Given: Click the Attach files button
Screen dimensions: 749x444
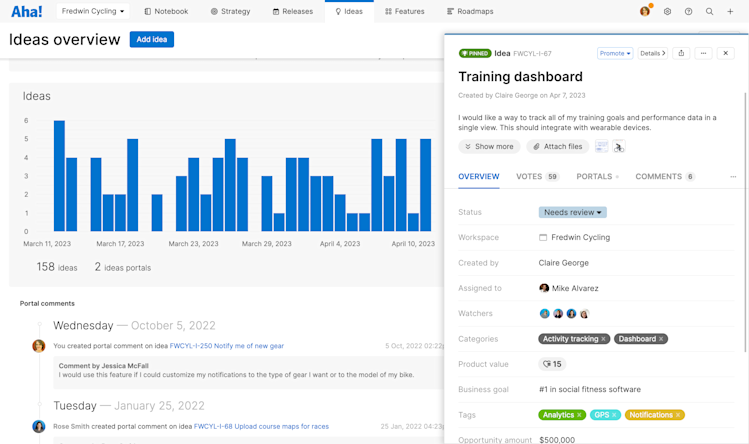Looking at the screenshot, I should point(558,146).
